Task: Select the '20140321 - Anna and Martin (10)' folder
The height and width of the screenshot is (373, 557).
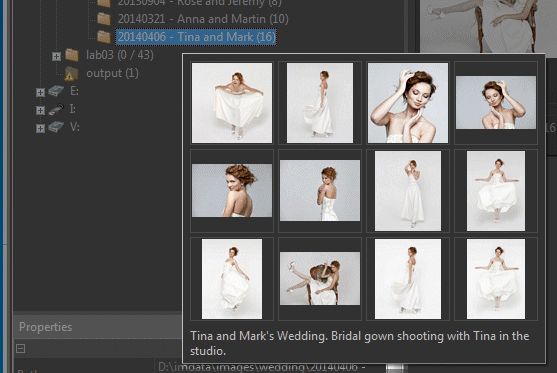Action: [x=203, y=19]
